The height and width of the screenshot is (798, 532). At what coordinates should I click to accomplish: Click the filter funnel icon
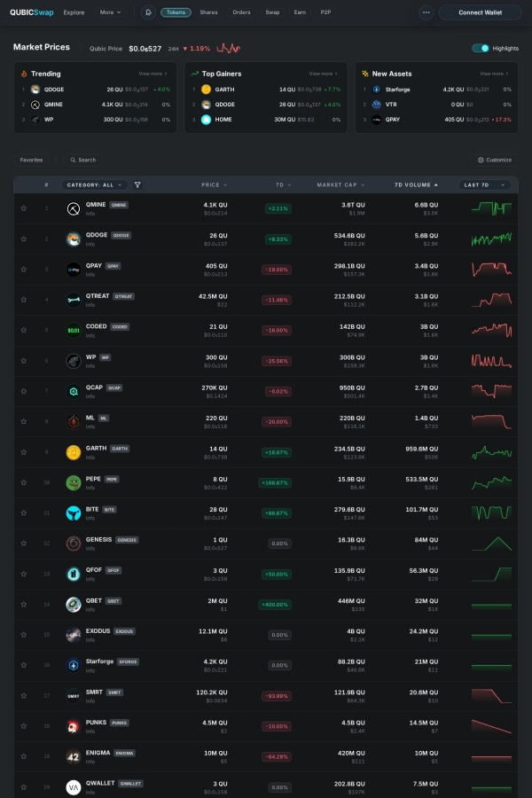click(137, 184)
